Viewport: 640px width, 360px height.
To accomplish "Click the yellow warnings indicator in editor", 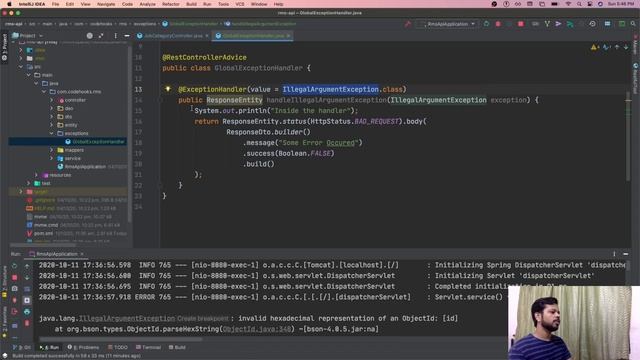I will point(595,48).
